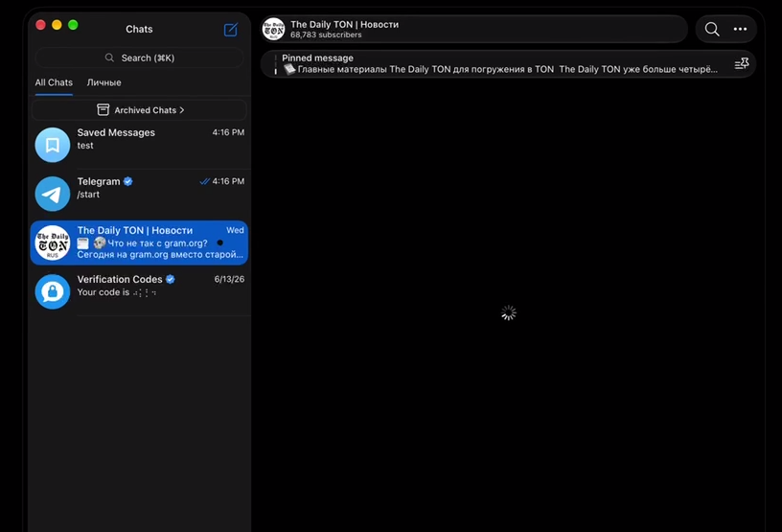Select The Daily TON chat row
The height and width of the screenshot is (532, 782).
tap(139, 243)
